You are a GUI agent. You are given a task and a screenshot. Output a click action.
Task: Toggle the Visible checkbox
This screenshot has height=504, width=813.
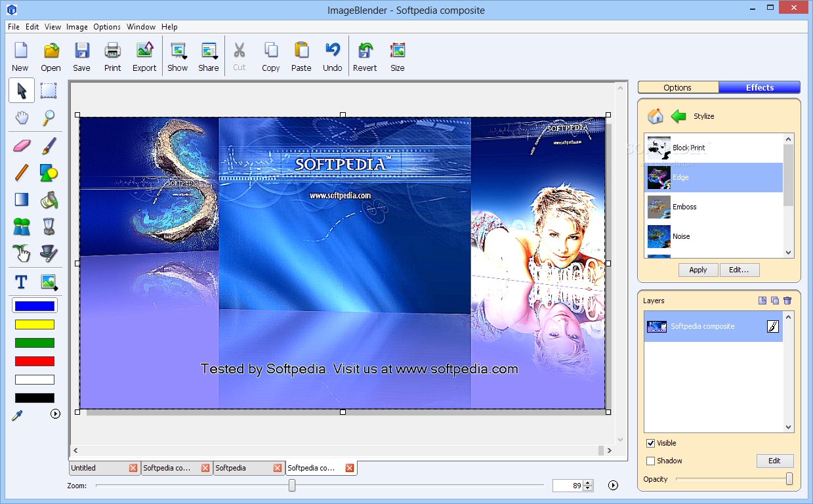[x=650, y=443]
